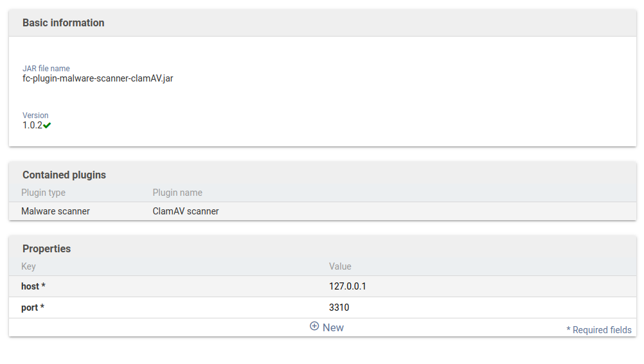Click the Properties section header
This screenshot has width=644, height=364.
click(x=46, y=248)
